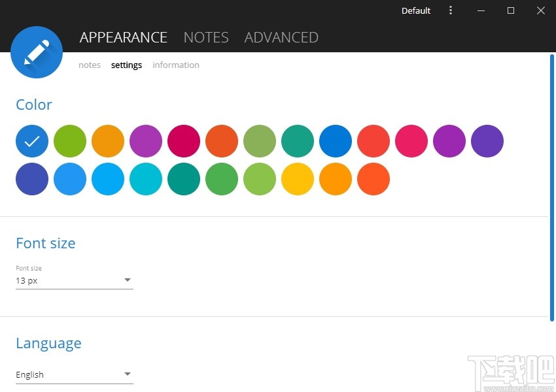Pick the lime green color swatch
The width and height of the screenshot is (556, 392).
pyautogui.click(x=70, y=141)
